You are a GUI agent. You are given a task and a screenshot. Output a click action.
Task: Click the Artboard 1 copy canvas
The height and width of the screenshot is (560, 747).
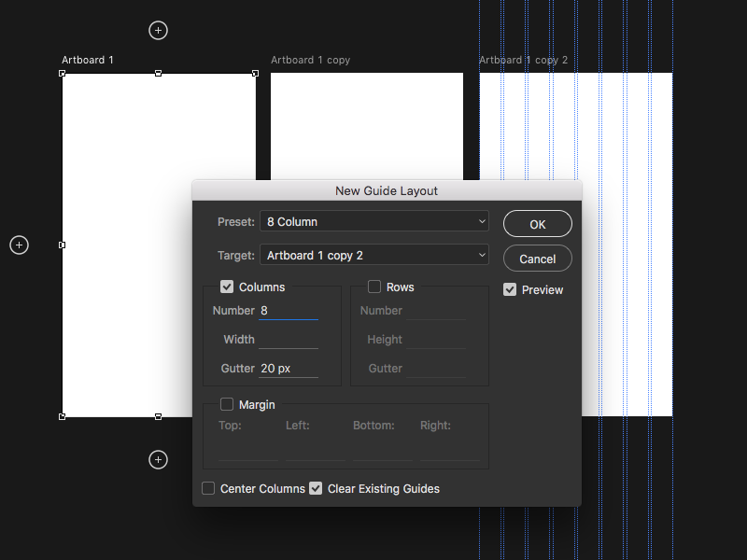(367, 126)
